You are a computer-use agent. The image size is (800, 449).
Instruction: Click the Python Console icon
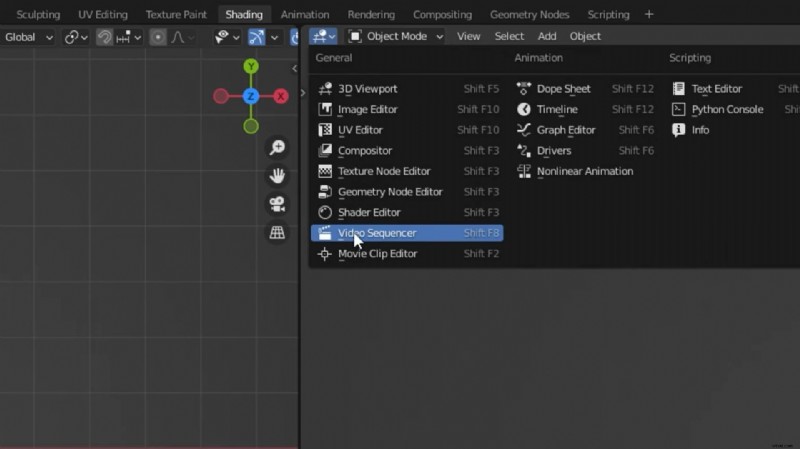(679, 109)
